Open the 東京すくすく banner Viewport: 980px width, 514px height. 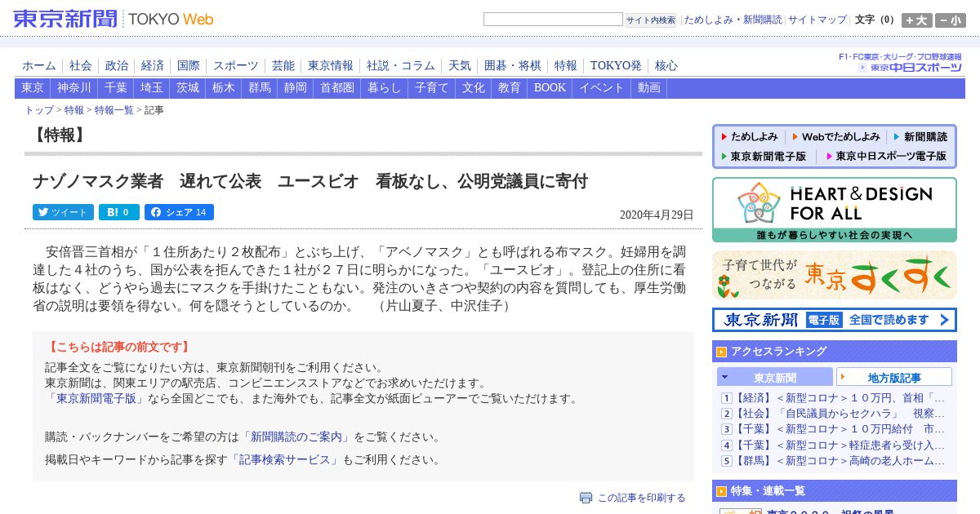(834, 275)
